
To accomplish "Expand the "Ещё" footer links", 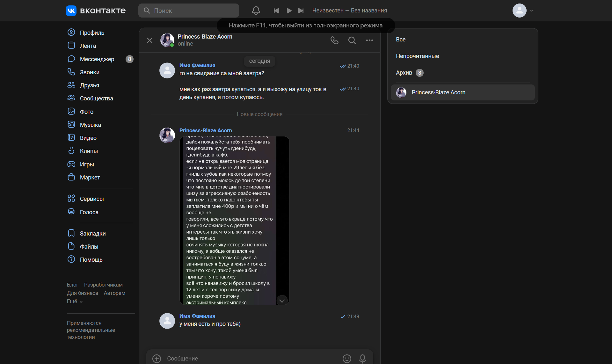I will click(x=75, y=301).
